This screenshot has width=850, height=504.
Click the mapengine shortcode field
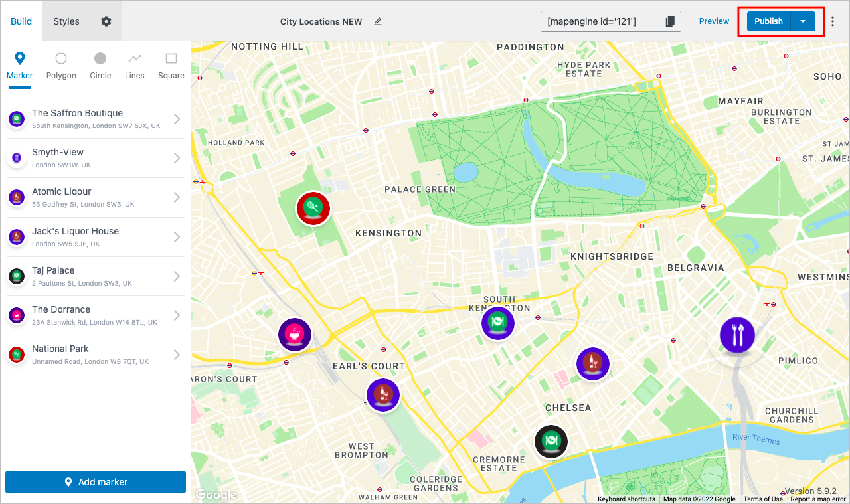pyautogui.click(x=611, y=21)
